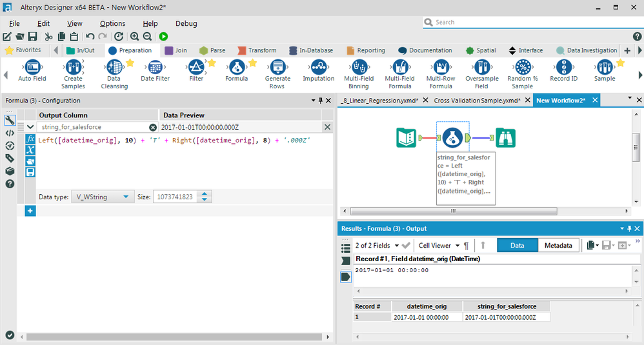The width and height of the screenshot is (644, 345).
Task: Open the Debug menu
Action: [x=186, y=23]
